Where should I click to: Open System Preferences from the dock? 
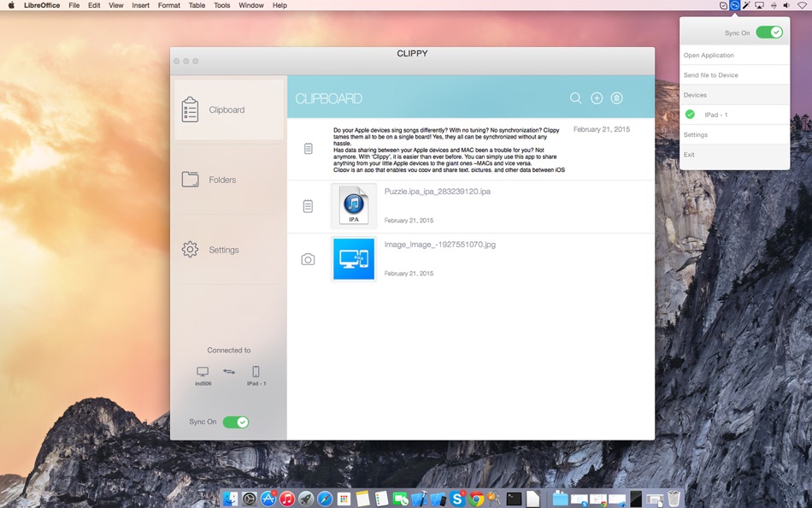pos(249,499)
